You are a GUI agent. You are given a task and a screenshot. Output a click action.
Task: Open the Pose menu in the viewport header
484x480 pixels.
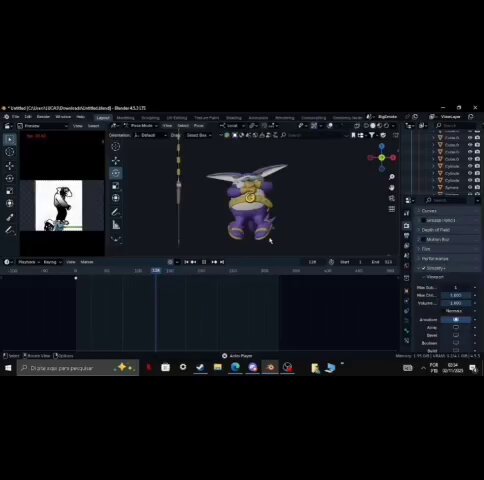(199, 126)
